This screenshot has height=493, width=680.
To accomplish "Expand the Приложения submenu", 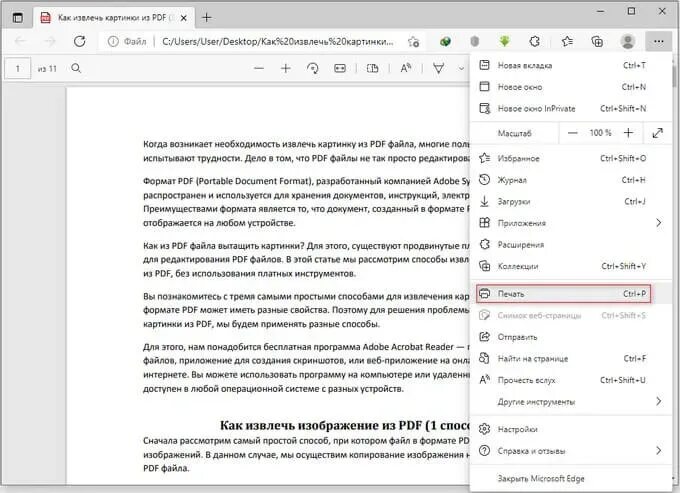I will [570, 223].
